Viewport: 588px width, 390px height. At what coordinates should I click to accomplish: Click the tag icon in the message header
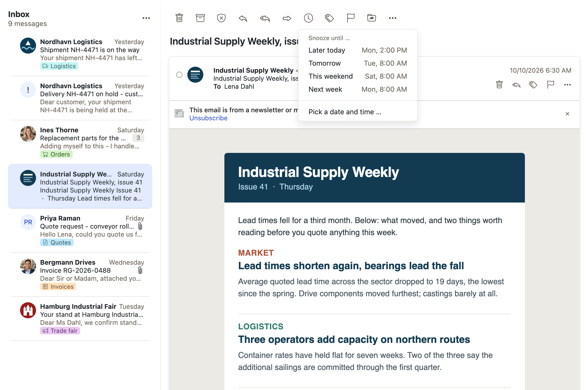pyautogui.click(x=533, y=85)
